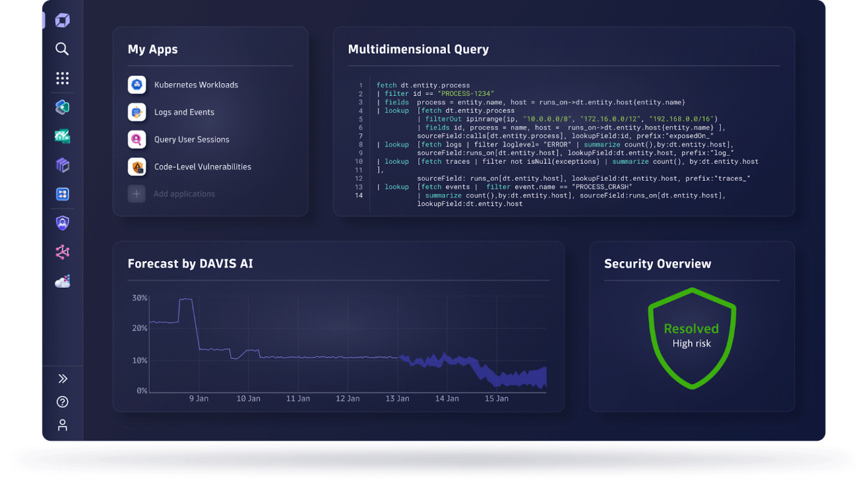Open search from the sidebar magnifier

tap(62, 49)
